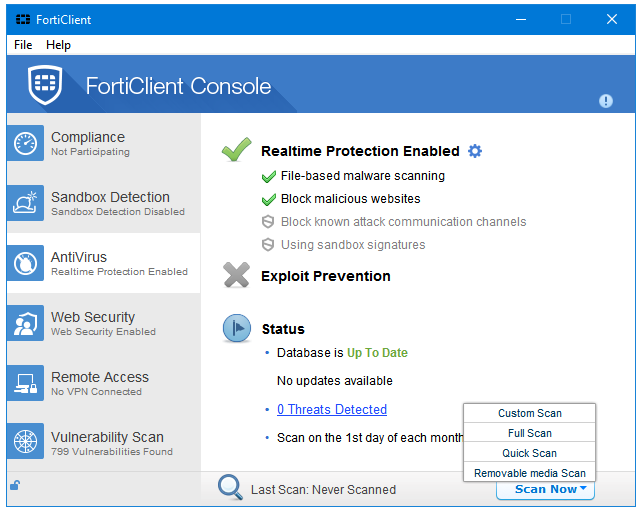Open the 0 Threats Detected link
This screenshot has height=512, width=640.
(332, 409)
